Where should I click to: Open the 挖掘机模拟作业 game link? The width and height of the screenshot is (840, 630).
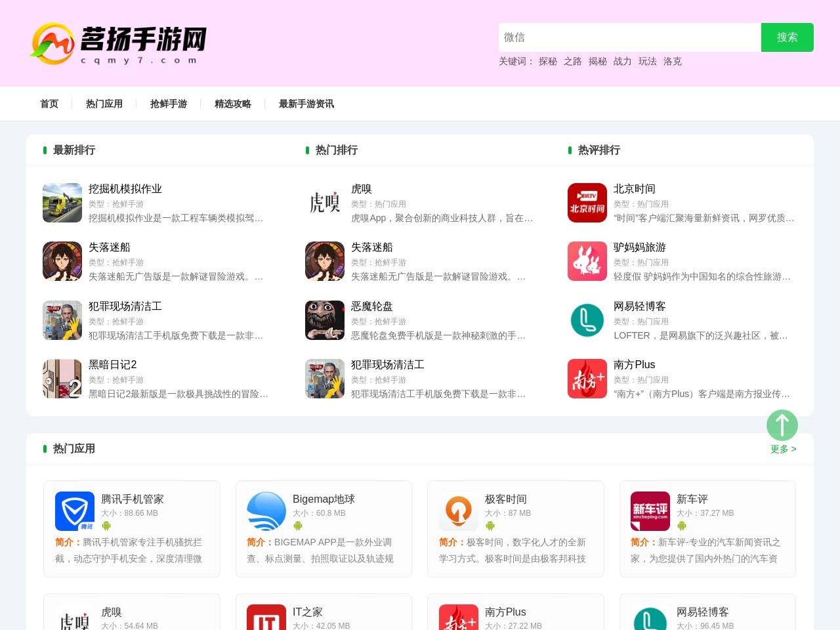(124, 188)
